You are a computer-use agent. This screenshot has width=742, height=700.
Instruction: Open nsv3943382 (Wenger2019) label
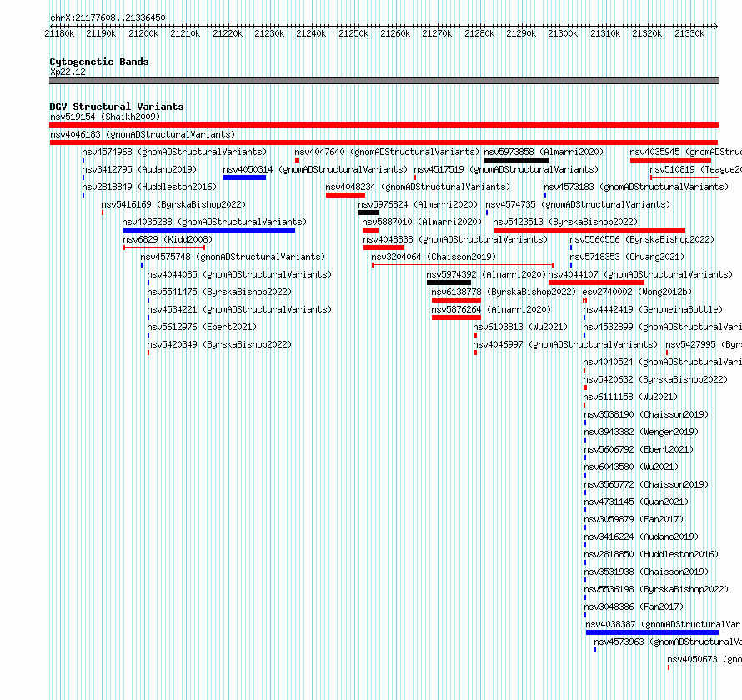click(x=641, y=432)
